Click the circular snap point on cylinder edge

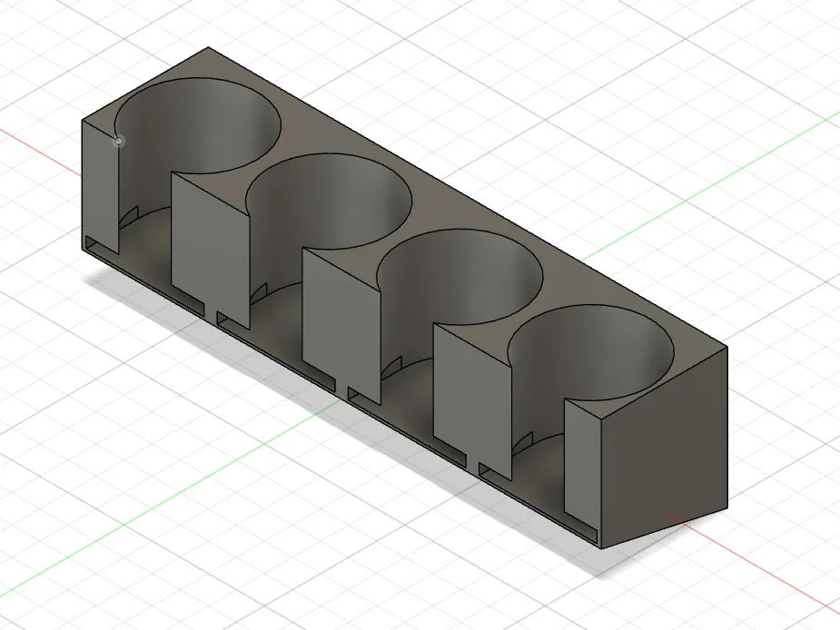click(x=118, y=142)
